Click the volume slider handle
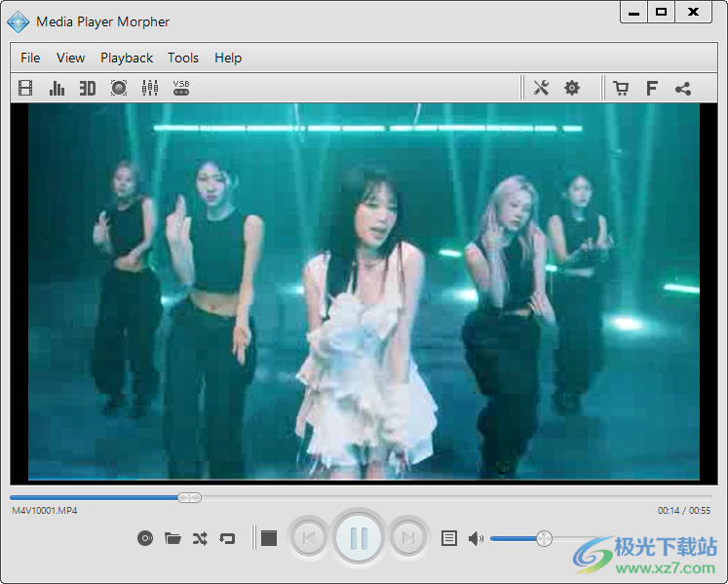728x584 pixels. pos(544,539)
